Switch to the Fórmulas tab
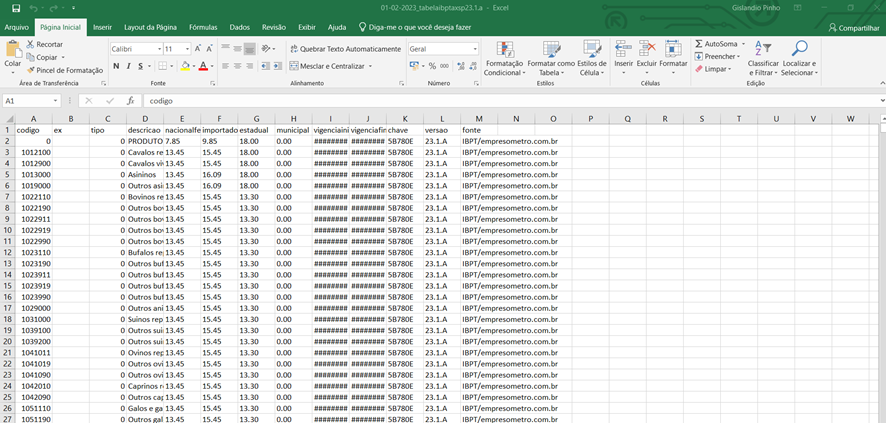This screenshot has height=423, width=886. coord(203,27)
